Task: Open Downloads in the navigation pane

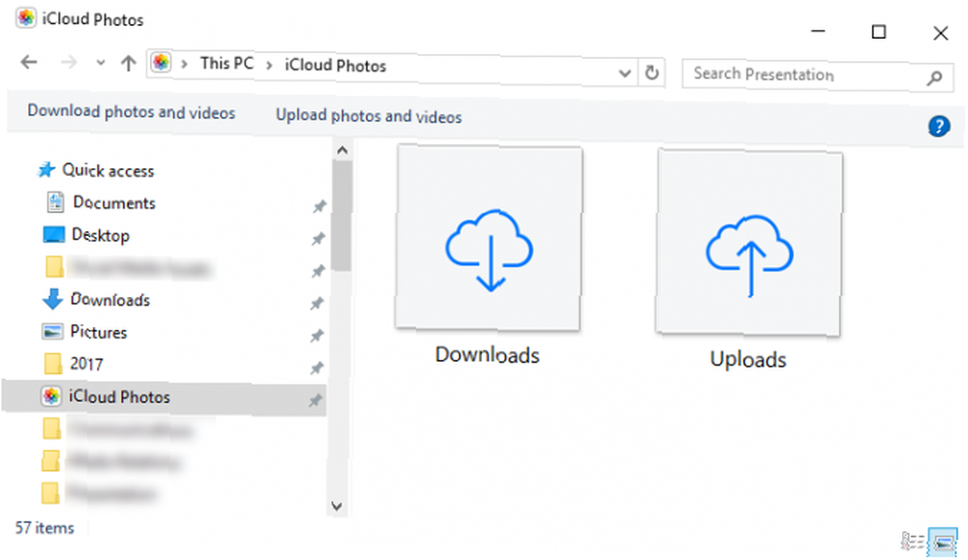Action: 110,300
